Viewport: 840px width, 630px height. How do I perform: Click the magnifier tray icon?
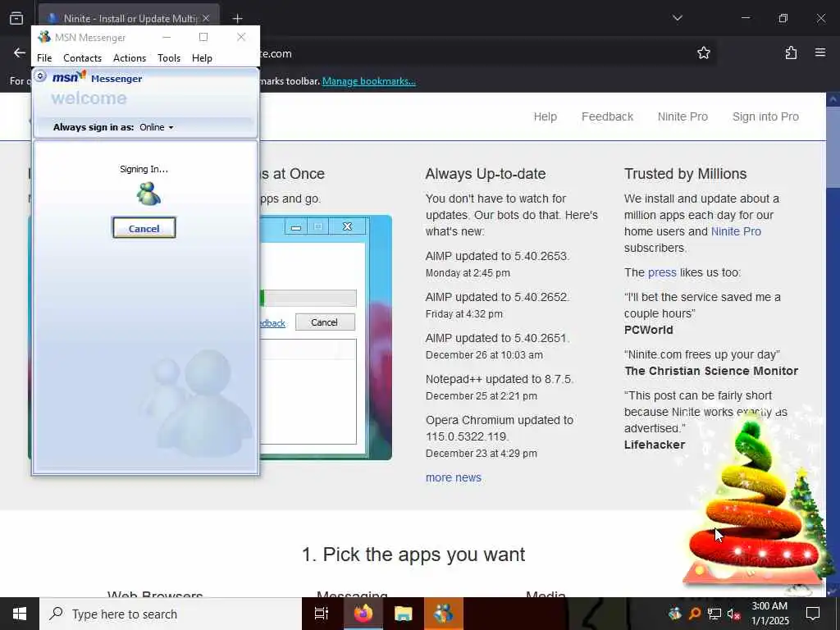(694, 614)
